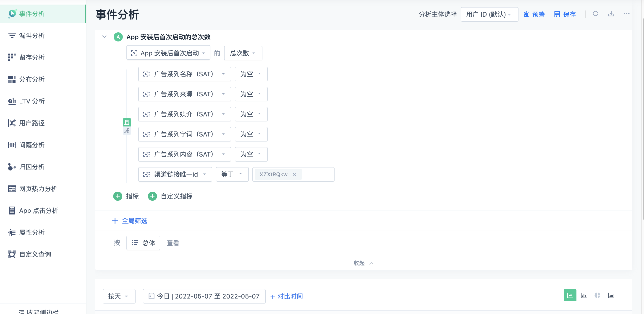644x314 pixels.
Task: Open the 总次数 metric dropdown
Action: (x=243, y=53)
